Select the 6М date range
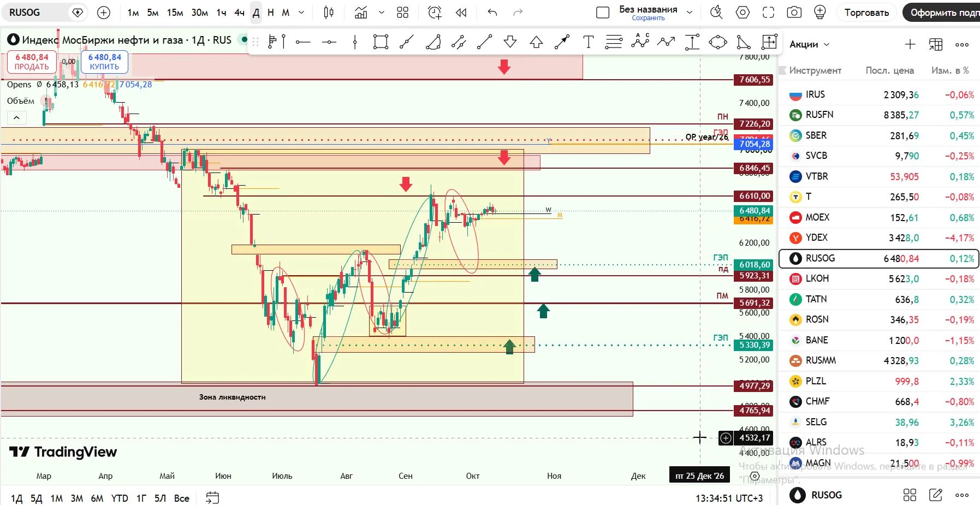The height and width of the screenshot is (505, 980). [x=97, y=498]
